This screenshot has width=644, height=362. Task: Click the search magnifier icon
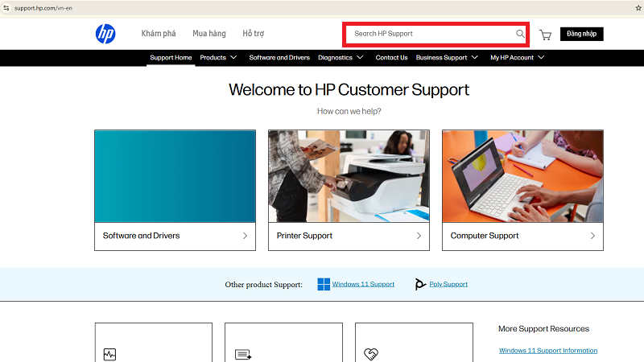pos(520,34)
